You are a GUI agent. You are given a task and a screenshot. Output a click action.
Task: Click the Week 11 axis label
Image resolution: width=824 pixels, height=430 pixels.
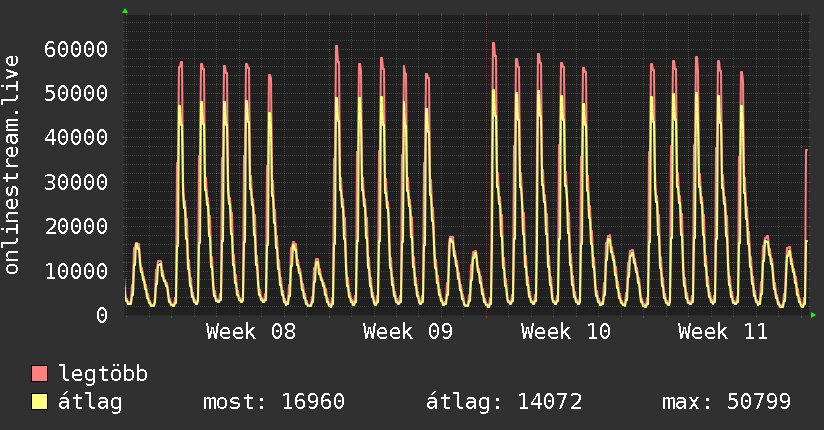point(723,332)
